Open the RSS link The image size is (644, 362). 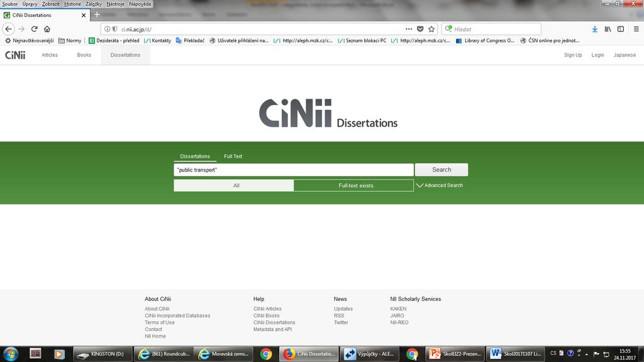[x=339, y=315]
